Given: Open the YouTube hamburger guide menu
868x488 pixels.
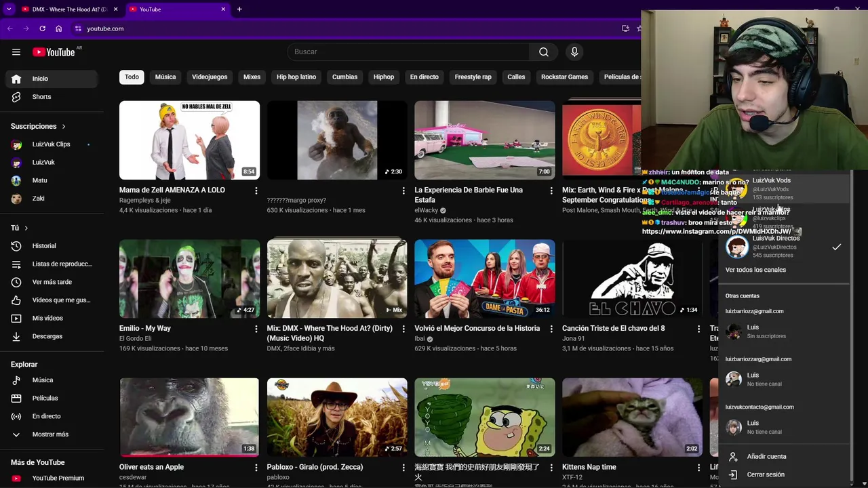Looking at the screenshot, I should 16,52.
